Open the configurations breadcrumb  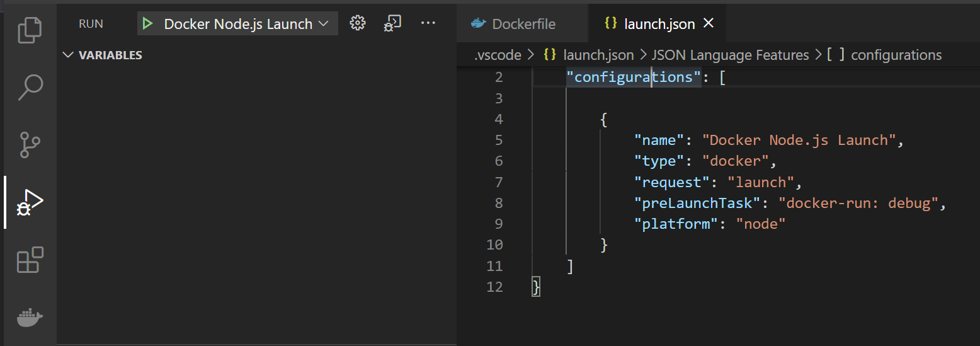(896, 55)
